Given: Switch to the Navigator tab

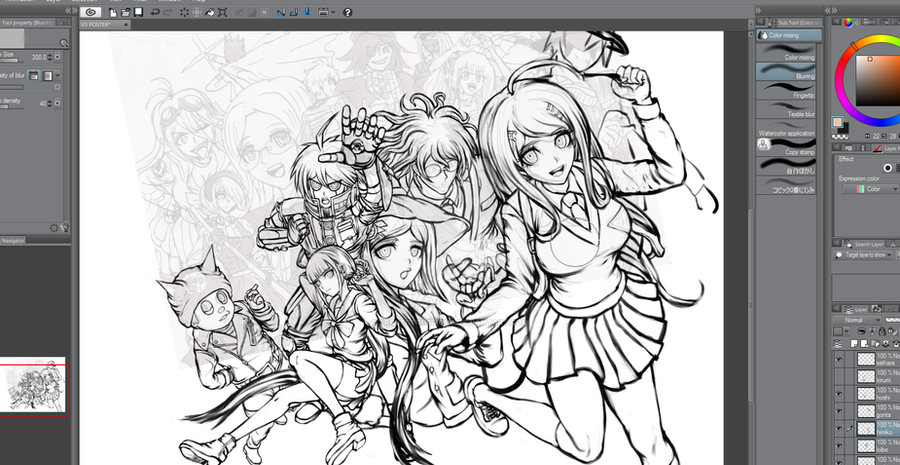Looking at the screenshot, I should 13,241.
